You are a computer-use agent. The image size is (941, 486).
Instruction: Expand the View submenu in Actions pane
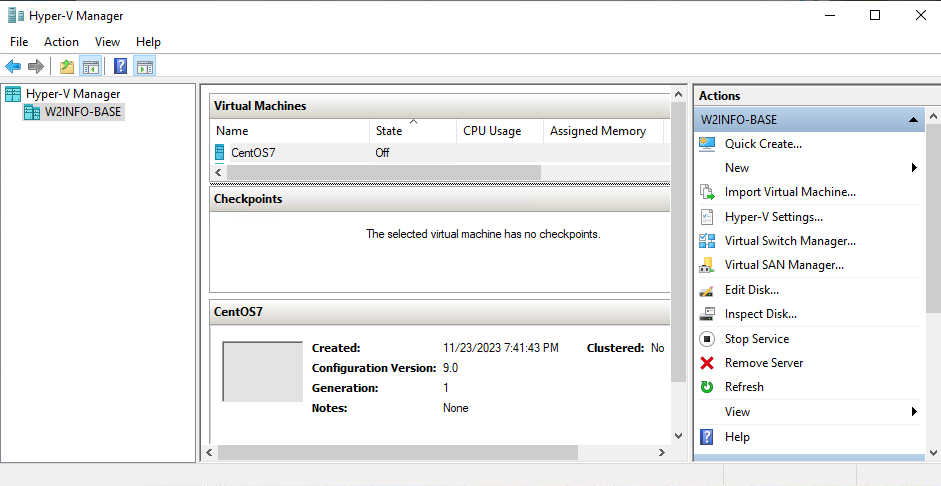tap(914, 412)
